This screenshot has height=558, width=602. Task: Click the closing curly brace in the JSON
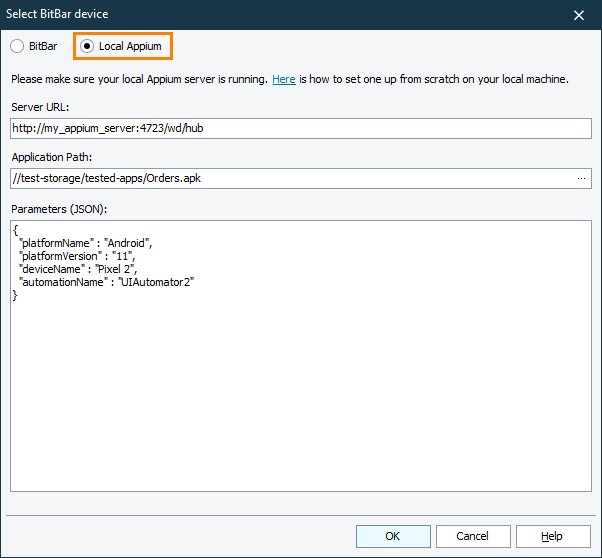16,295
